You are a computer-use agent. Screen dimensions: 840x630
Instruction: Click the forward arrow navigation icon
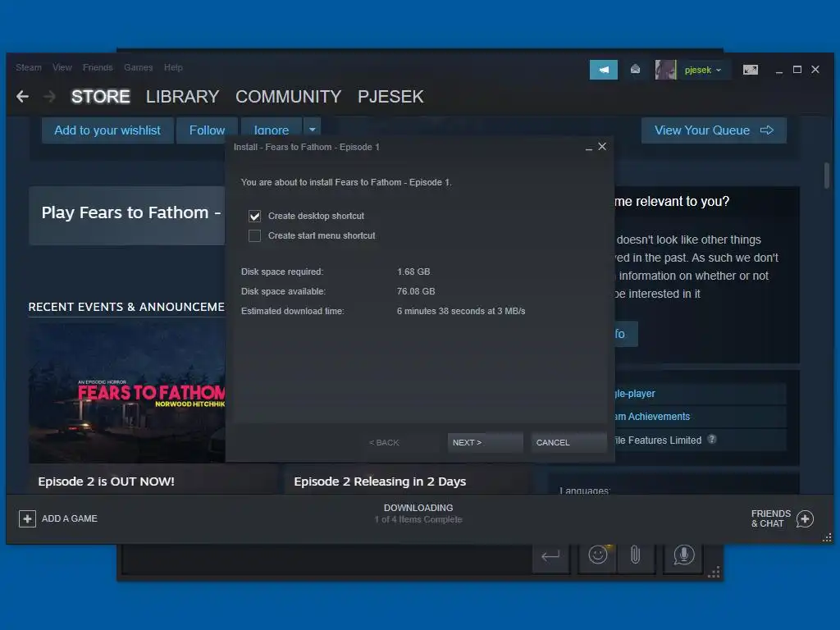pos(49,97)
